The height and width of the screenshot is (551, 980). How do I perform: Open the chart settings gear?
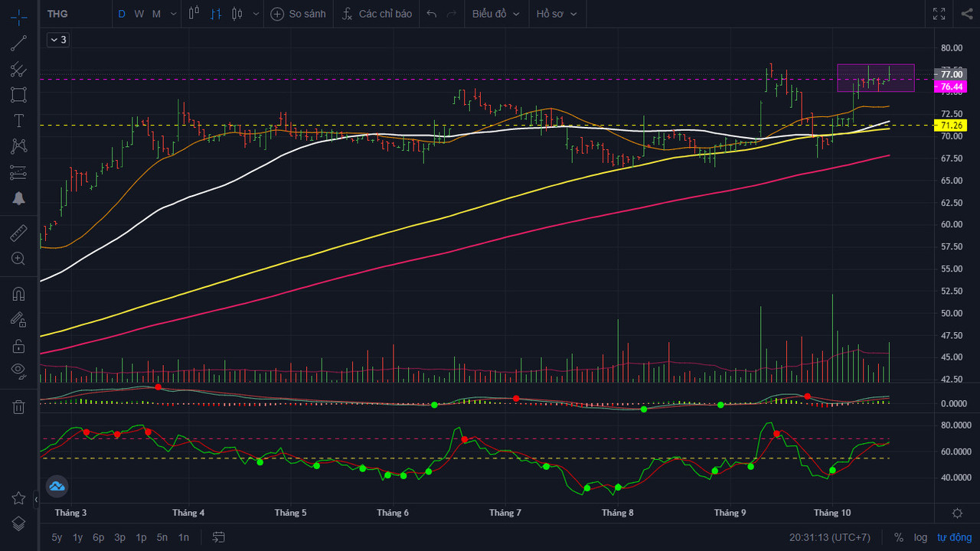(x=957, y=513)
